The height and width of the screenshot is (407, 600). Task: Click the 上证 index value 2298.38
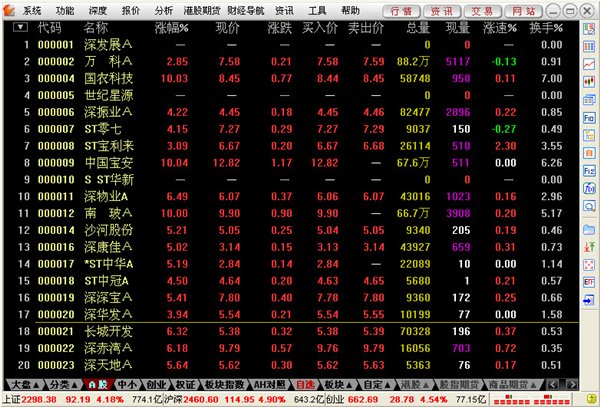click(39, 400)
